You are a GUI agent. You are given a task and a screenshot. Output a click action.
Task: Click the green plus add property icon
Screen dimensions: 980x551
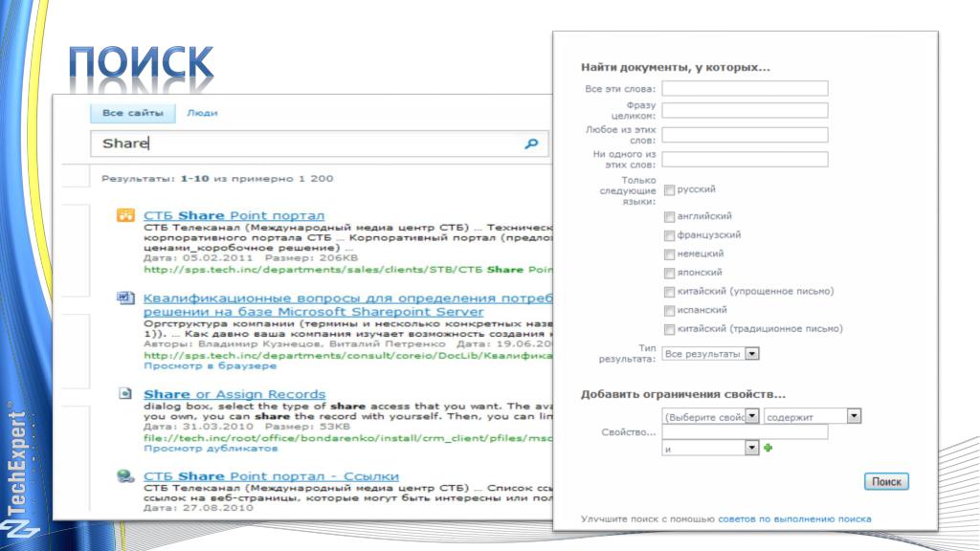(768, 448)
